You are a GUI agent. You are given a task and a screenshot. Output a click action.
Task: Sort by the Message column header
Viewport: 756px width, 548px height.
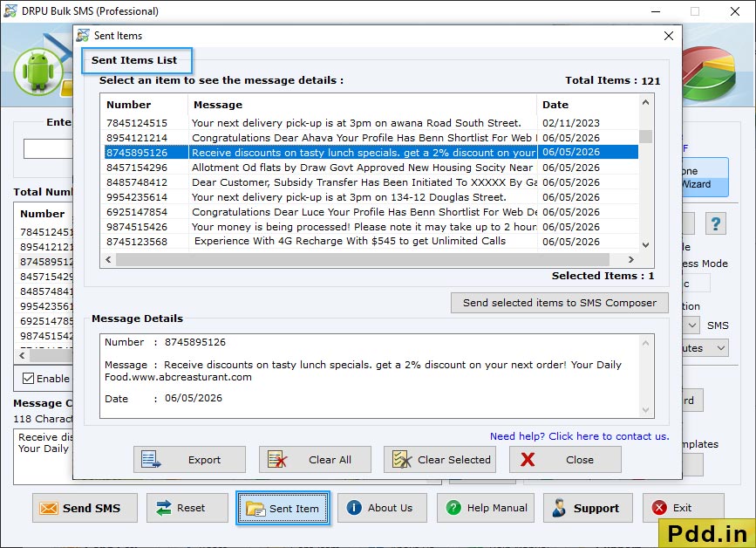[x=362, y=105]
